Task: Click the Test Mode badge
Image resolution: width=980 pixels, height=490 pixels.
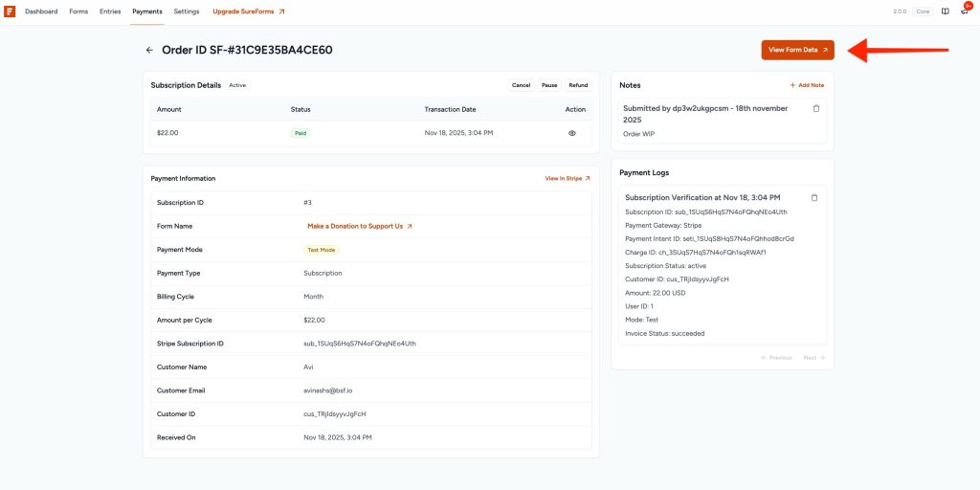Action: [322, 250]
